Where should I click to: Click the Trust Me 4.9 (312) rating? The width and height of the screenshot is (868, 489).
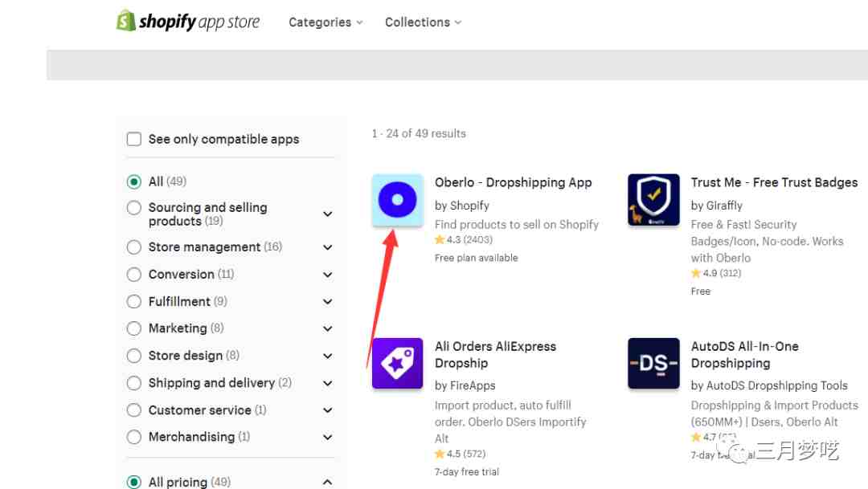(716, 273)
